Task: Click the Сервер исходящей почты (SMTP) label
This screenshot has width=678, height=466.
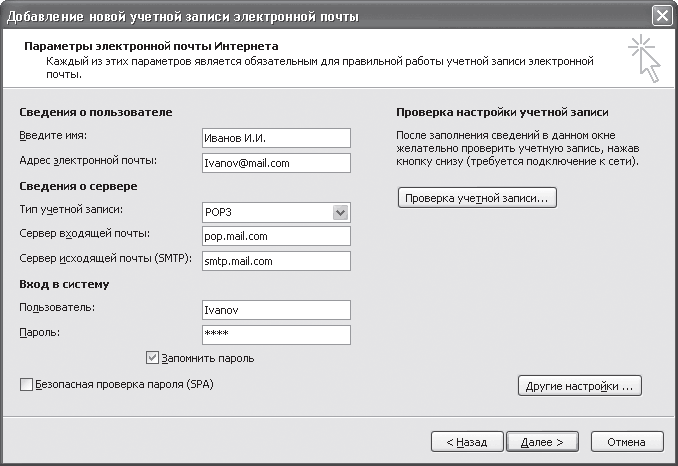Action: pos(105,259)
